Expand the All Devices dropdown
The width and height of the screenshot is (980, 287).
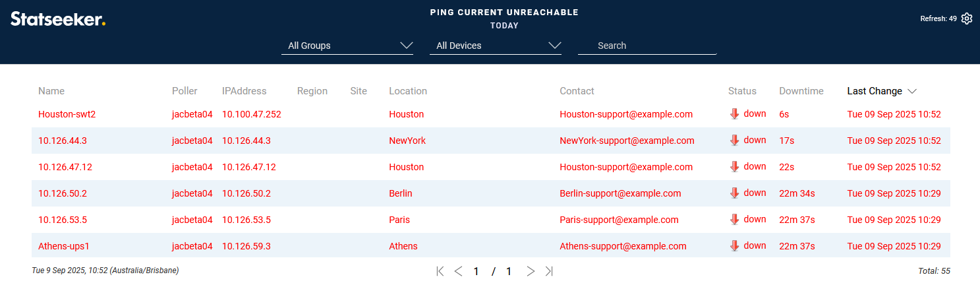pos(496,46)
